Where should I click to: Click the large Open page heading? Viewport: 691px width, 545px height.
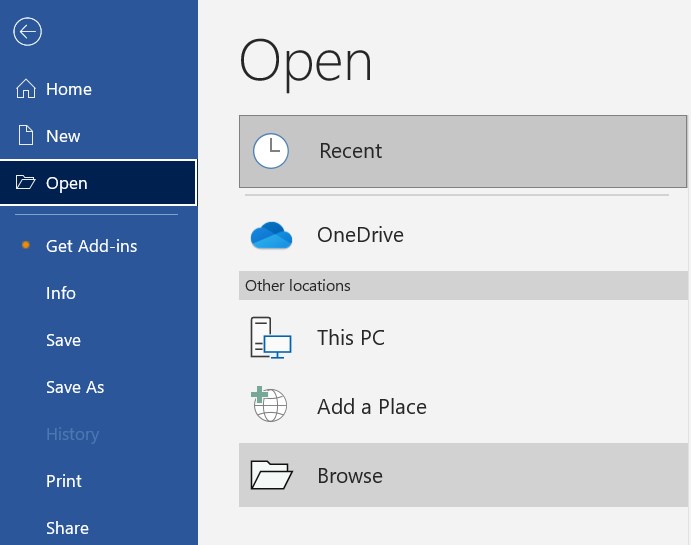[306, 62]
